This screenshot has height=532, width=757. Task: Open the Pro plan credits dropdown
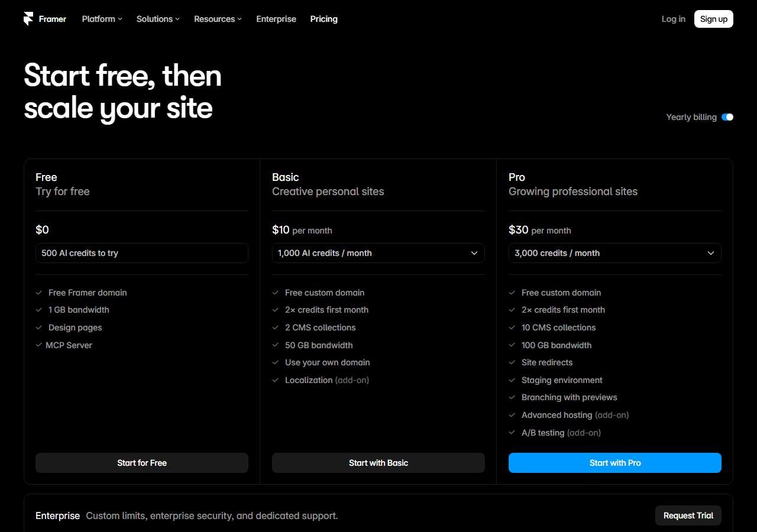[x=615, y=253]
